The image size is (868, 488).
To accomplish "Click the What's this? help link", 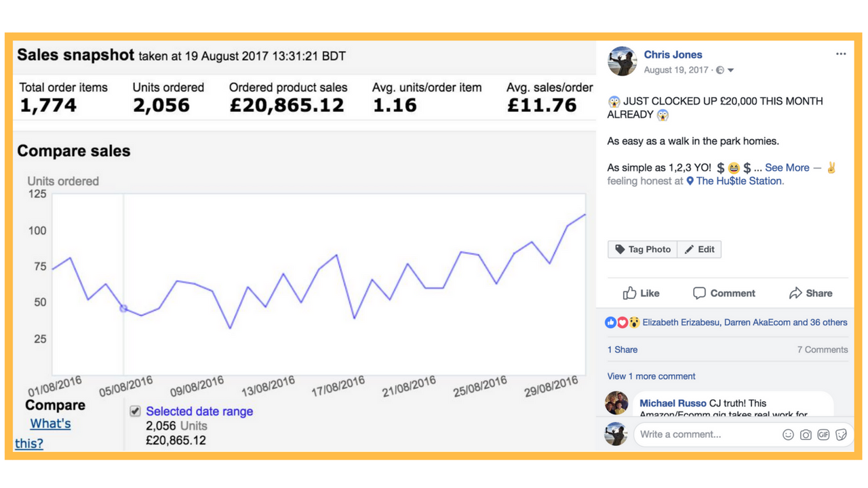I will pyautogui.click(x=43, y=433).
